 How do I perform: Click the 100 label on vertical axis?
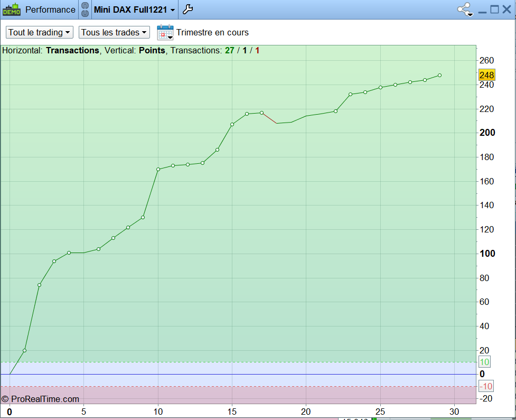[x=487, y=254]
